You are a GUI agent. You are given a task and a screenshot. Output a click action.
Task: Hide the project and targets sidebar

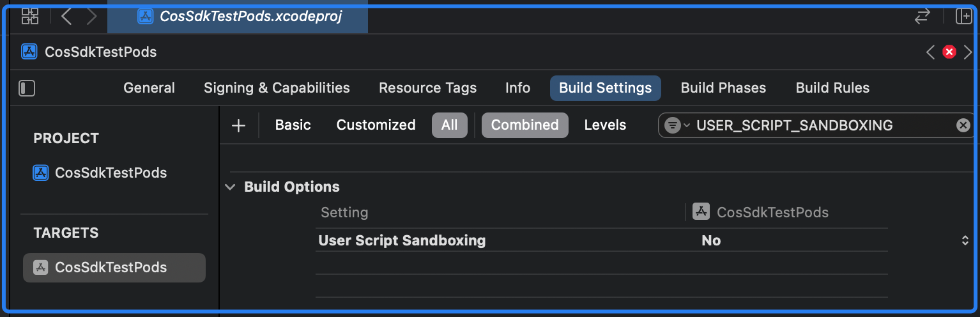point(27,88)
